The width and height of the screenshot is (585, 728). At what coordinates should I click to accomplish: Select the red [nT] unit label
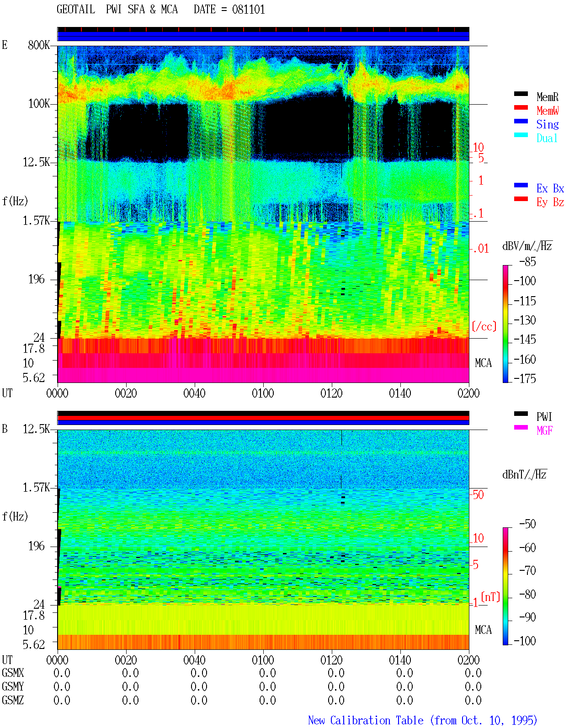click(491, 597)
